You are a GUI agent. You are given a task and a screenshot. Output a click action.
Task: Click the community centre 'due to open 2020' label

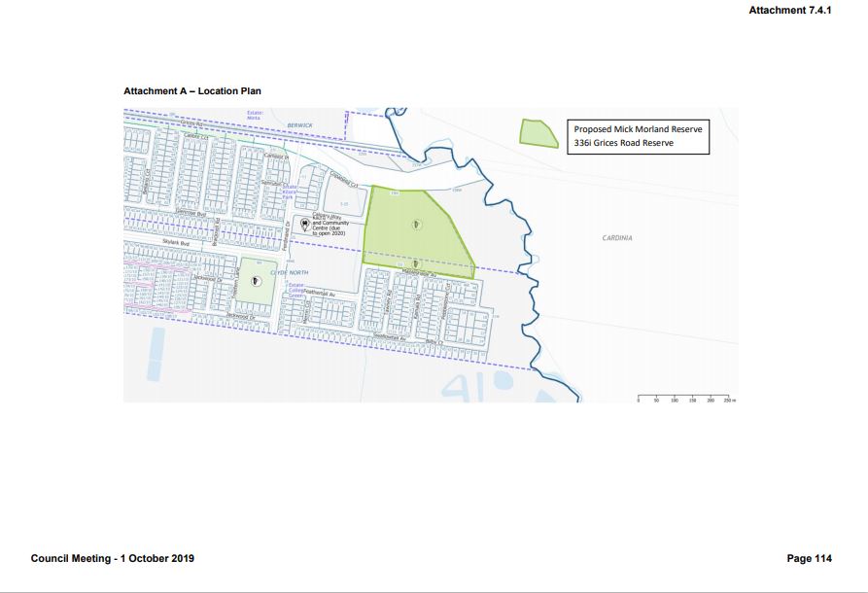pyautogui.click(x=330, y=224)
